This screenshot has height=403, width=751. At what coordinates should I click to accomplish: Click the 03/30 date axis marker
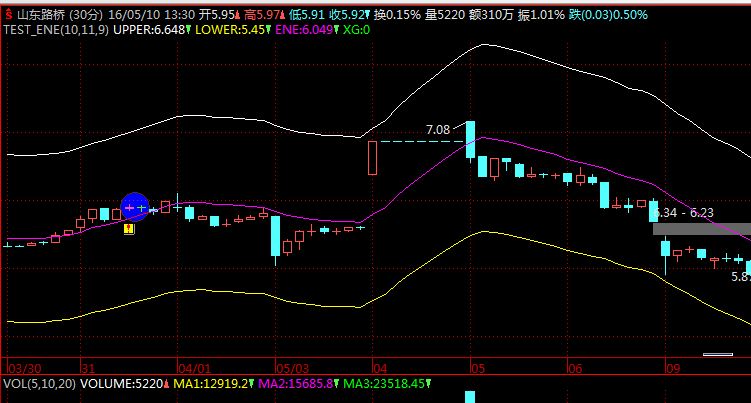(x=22, y=368)
